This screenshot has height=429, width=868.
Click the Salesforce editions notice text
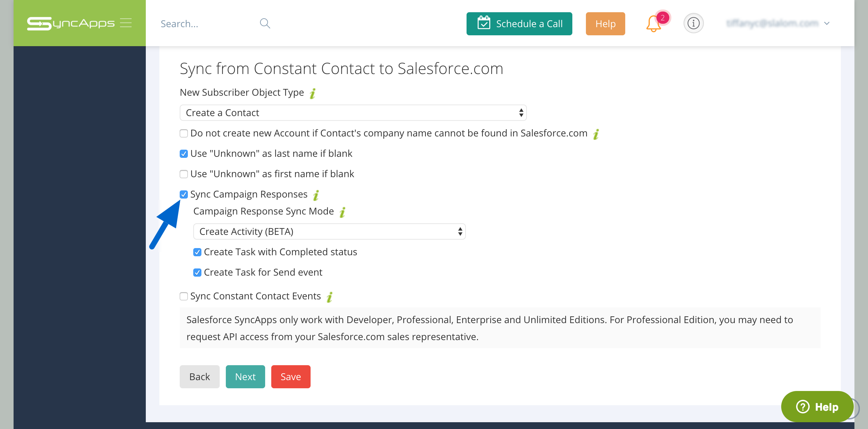point(490,328)
